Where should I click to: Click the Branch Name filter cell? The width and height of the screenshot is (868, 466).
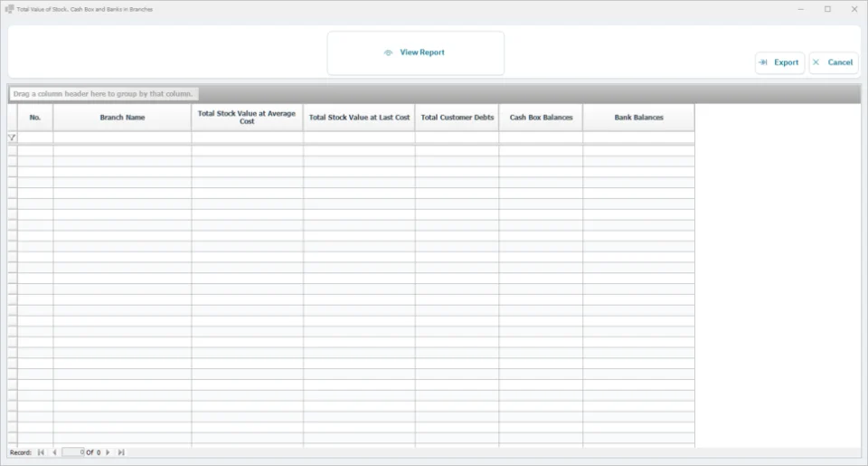122,138
